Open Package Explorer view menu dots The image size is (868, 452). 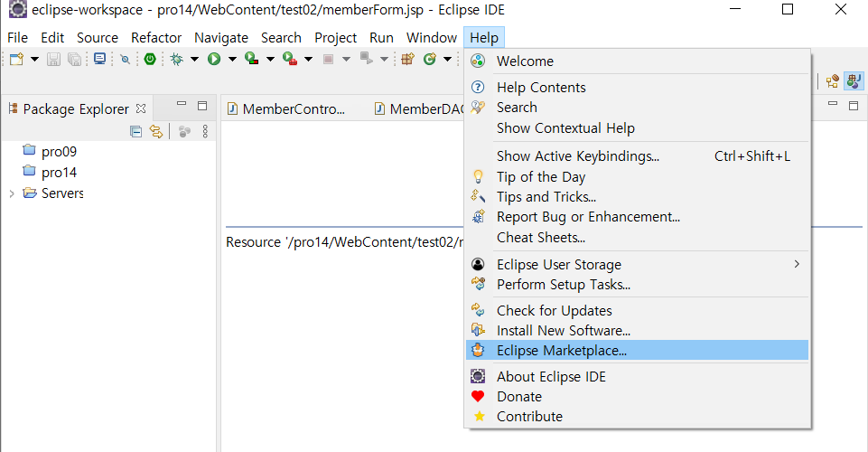205,131
